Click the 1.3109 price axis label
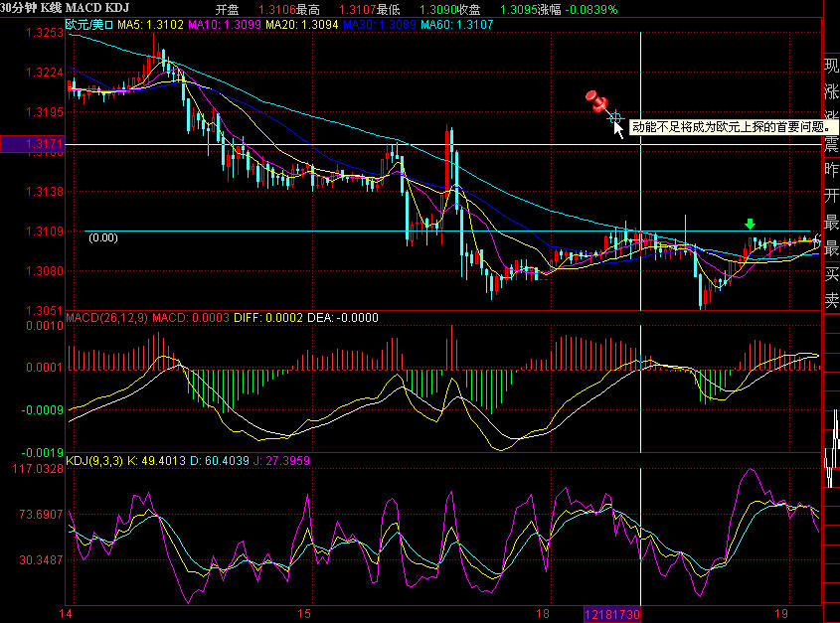This screenshot has height=623, width=840. (x=45, y=231)
